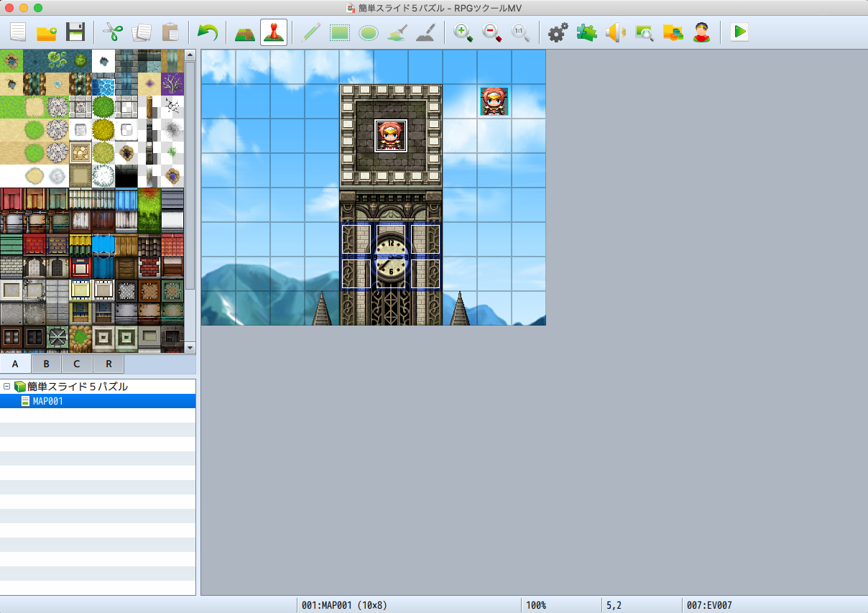The width and height of the screenshot is (868, 613).
Task: Open the Event Searcher magnifier icon
Action: click(x=645, y=32)
